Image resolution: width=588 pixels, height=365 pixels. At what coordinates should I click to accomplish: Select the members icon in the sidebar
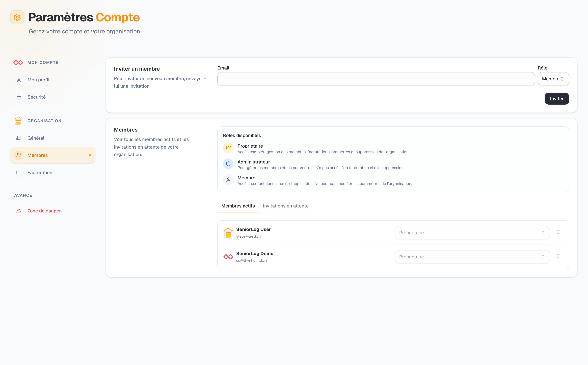click(x=19, y=155)
